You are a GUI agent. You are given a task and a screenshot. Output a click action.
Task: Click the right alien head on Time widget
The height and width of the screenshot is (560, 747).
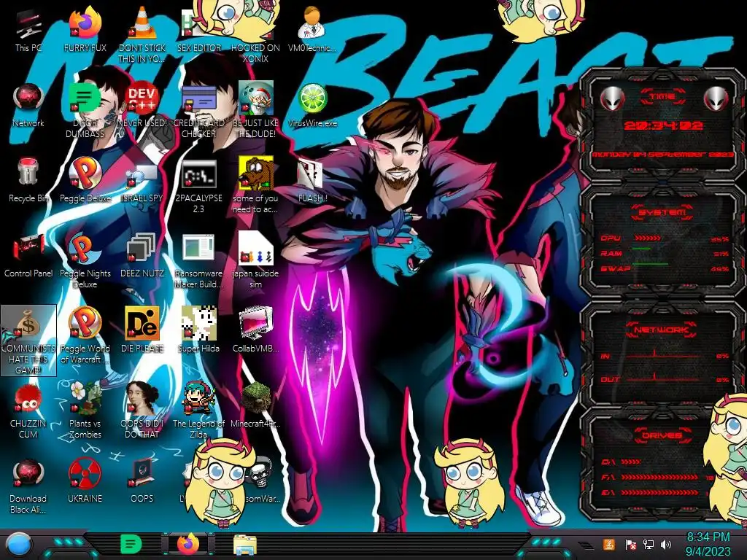(x=716, y=99)
